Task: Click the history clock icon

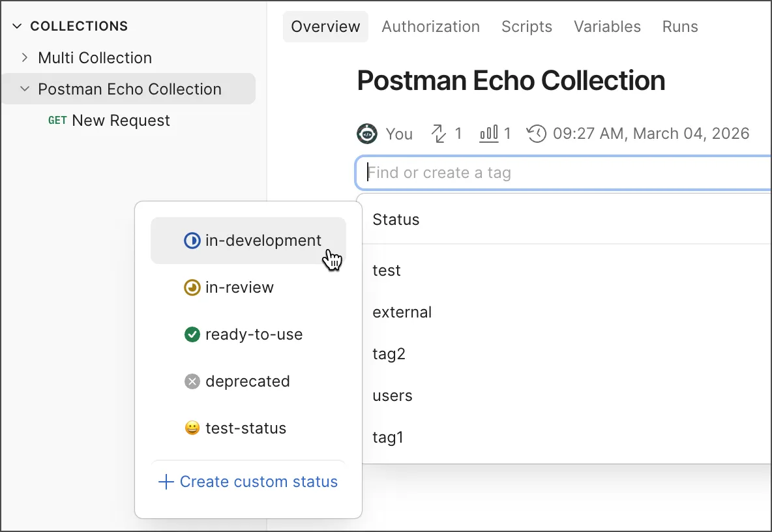Action: click(x=536, y=134)
